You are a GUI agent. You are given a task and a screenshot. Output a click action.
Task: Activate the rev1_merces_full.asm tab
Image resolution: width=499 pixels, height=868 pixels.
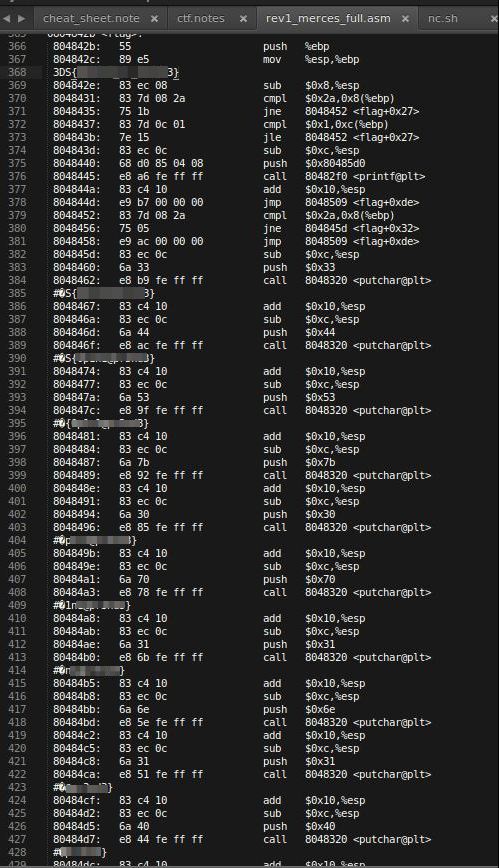click(x=328, y=18)
